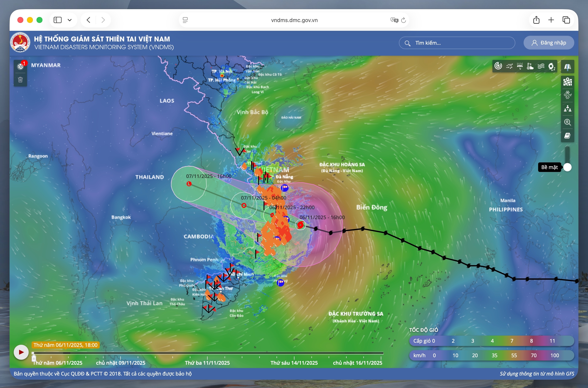Screen dimensions: 588x388
Task: Open the book guide icon
Action: pos(567,136)
